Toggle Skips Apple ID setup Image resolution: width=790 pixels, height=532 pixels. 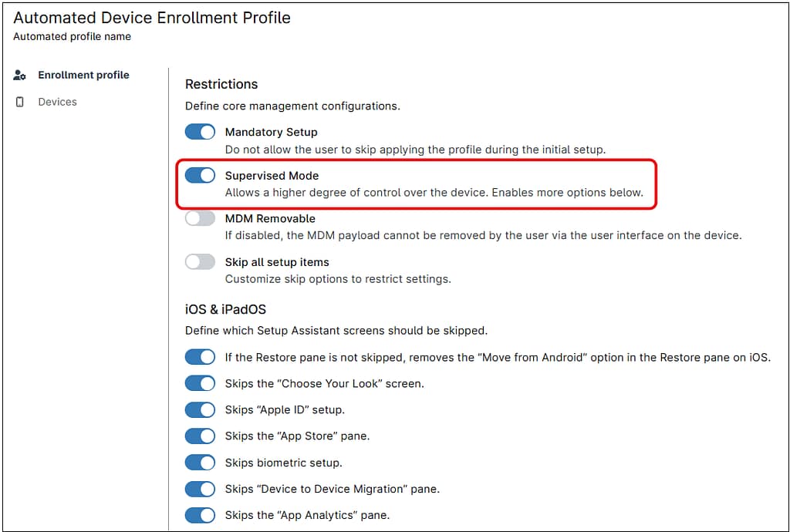point(200,409)
